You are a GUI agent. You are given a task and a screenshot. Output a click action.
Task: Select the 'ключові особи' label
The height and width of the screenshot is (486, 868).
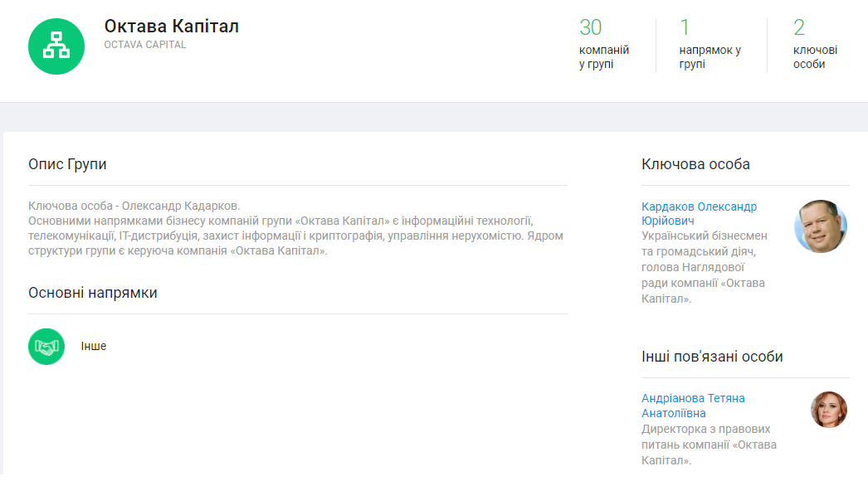click(x=814, y=56)
